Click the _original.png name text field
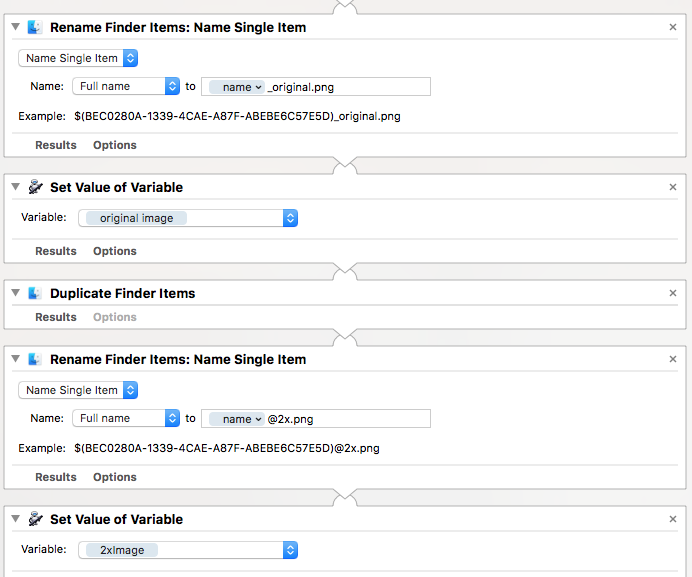 tap(316, 87)
